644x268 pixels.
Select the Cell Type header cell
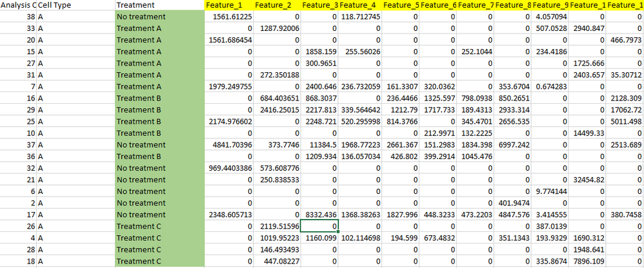[x=75, y=5]
